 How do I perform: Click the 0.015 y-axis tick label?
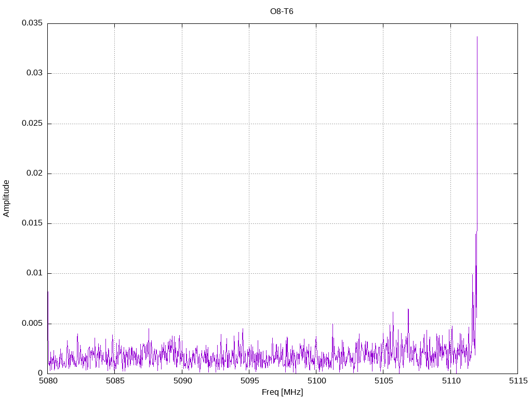click(x=32, y=223)
